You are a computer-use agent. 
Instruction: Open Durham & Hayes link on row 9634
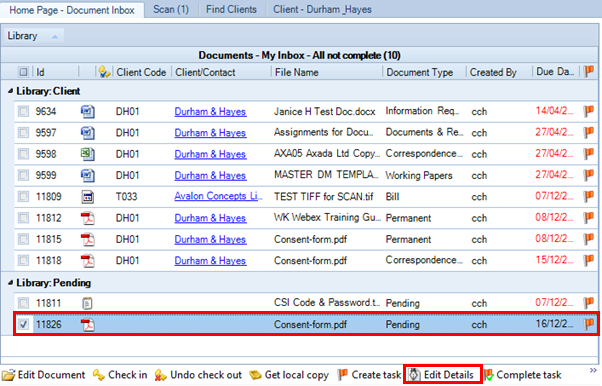210,112
